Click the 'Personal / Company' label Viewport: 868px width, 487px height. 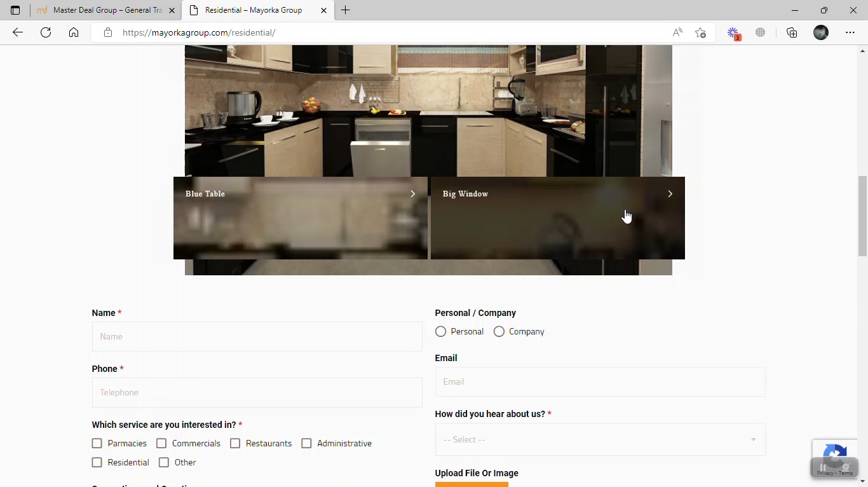tap(475, 313)
